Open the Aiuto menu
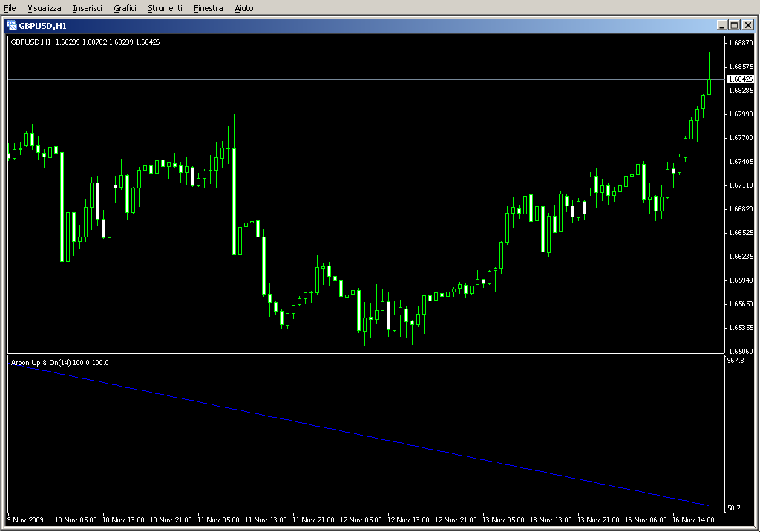This screenshot has height=532, width=760. pos(243,8)
